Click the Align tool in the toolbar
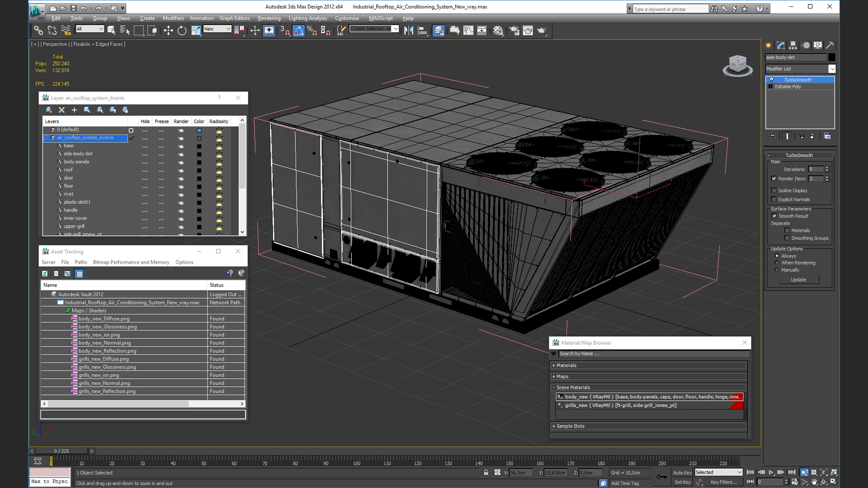The height and width of the screenshot is (488, 868). (423, 30)
